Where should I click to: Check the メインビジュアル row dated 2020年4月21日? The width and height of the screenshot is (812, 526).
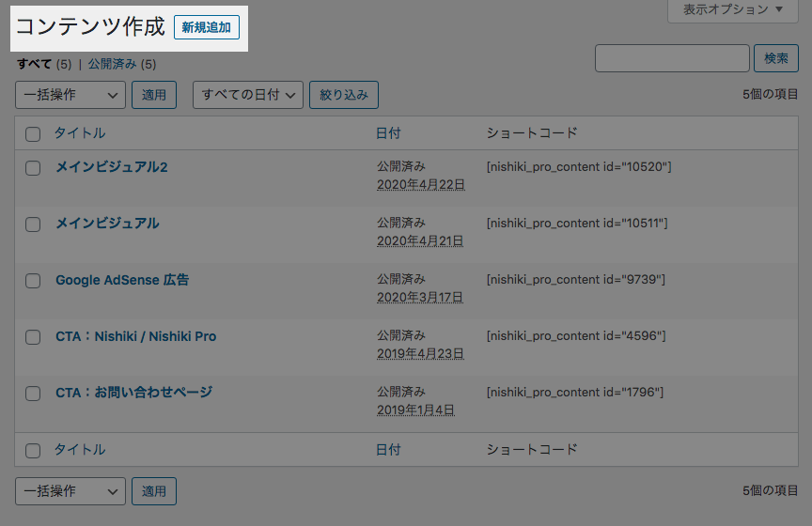pos(33,224)
